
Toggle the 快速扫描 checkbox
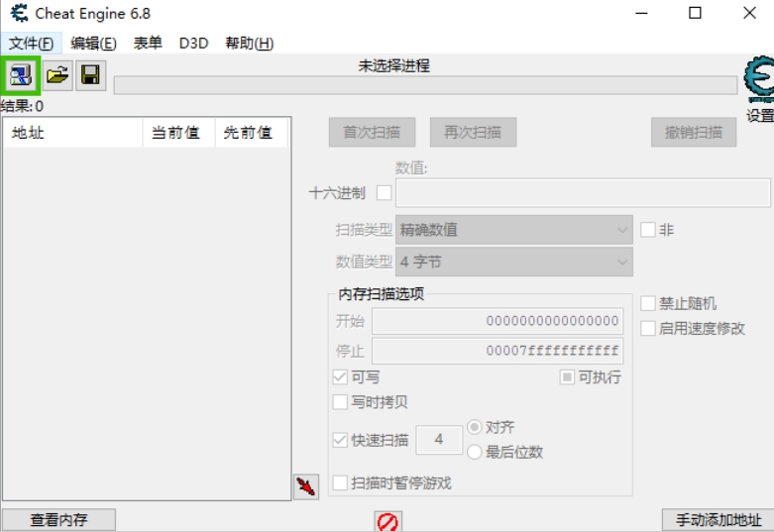pyautogui.click(x=340, y=439)
